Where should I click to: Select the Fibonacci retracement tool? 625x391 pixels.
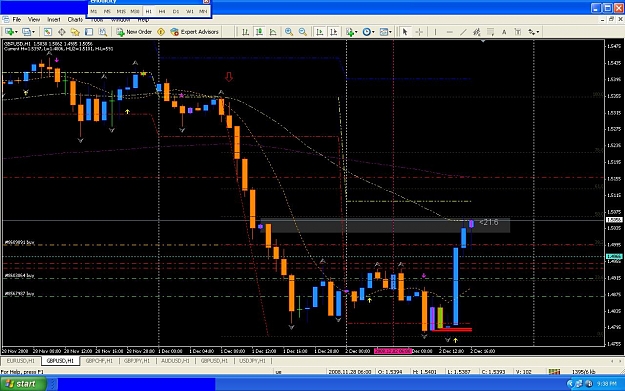[x=491, y=32]
